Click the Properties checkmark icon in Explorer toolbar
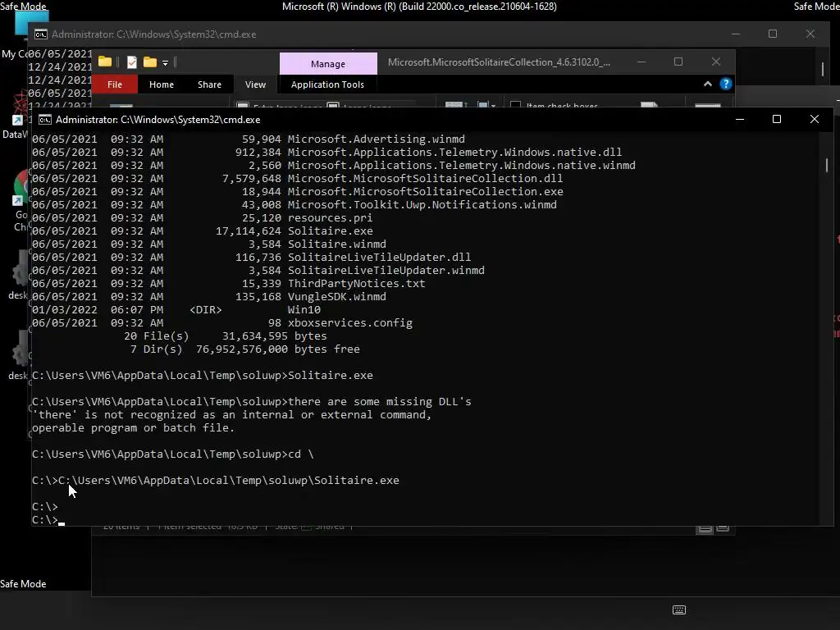The height and width of the screenshot is (630, 840). pyautogui.click(x=132, y=62)
